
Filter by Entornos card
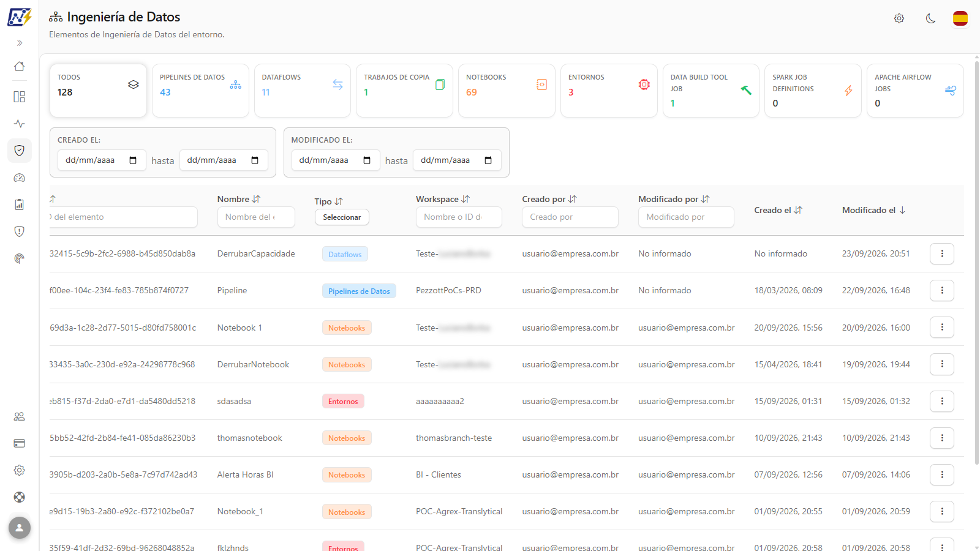tap(609, 91)
